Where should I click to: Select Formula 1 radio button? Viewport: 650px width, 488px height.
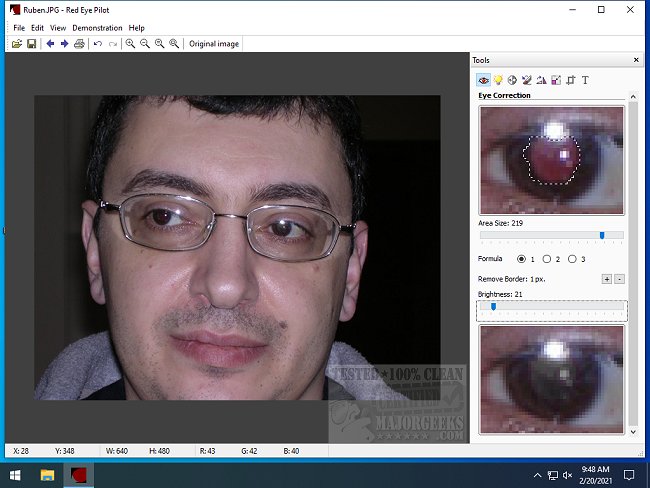521,259
